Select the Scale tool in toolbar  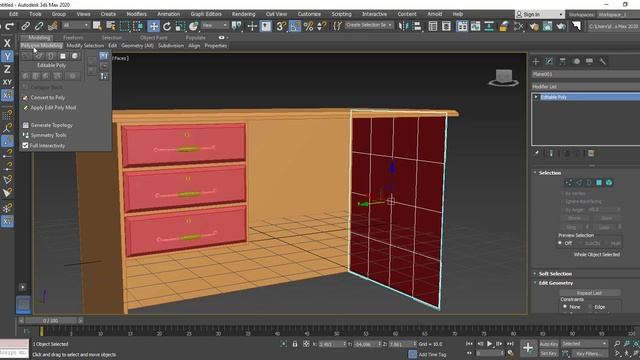click(x=180, y=27)
